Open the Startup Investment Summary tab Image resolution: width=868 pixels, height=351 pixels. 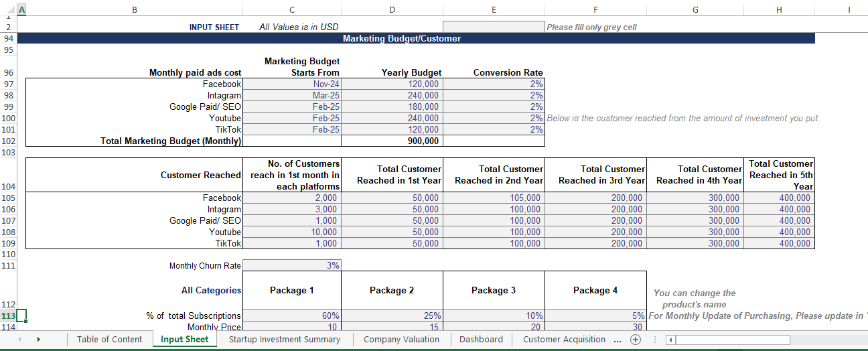[285, 340]
